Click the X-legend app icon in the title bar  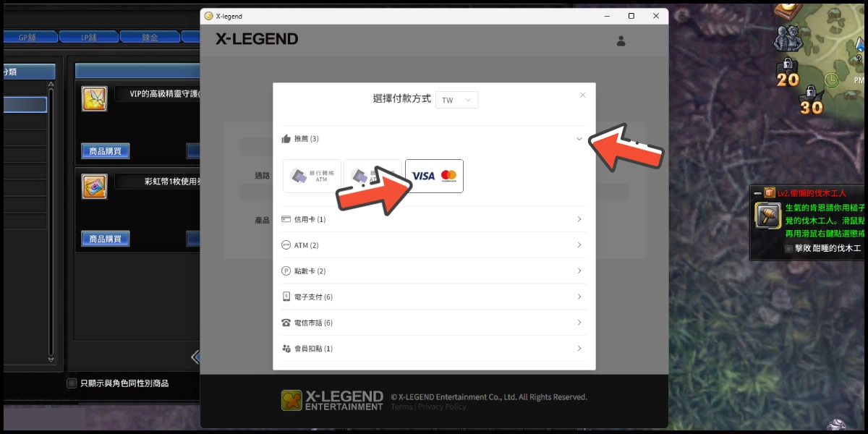pos(209,16)
